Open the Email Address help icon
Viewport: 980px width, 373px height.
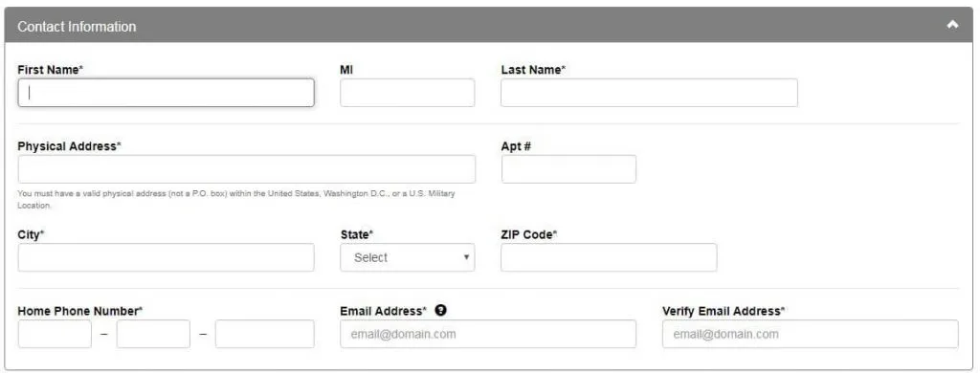[x=440, y=310]
